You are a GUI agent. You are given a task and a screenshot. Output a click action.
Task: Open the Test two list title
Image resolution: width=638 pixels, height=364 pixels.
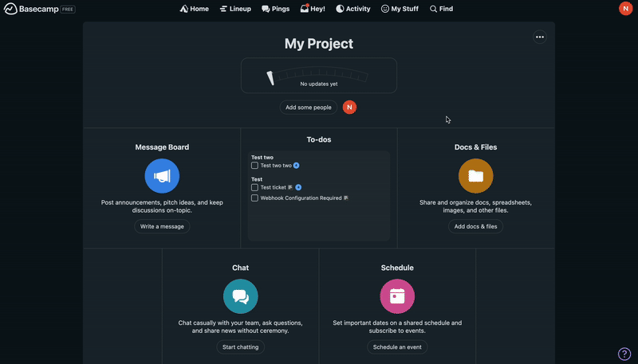pyautogui.click(x=262, y=157)
